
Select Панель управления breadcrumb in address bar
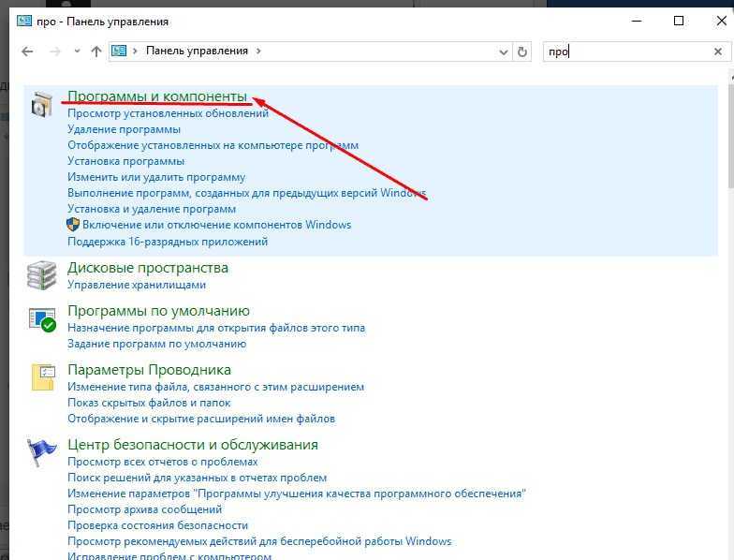tap(197, 51)
